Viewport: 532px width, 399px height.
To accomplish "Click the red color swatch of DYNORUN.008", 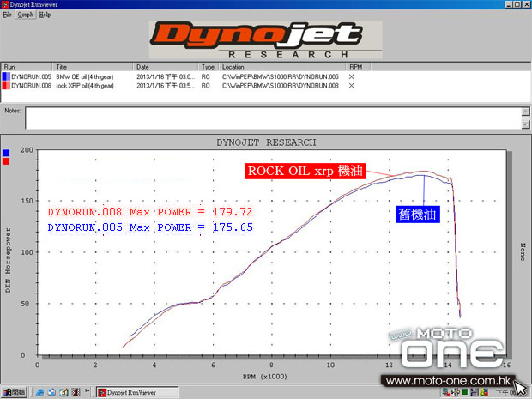I will [x=6, y=86].
